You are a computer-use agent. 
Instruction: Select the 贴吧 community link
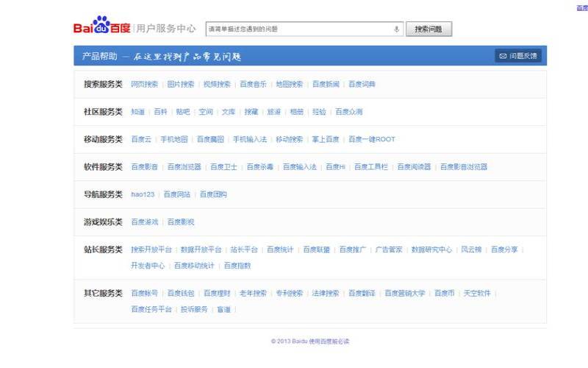(182, 112)
